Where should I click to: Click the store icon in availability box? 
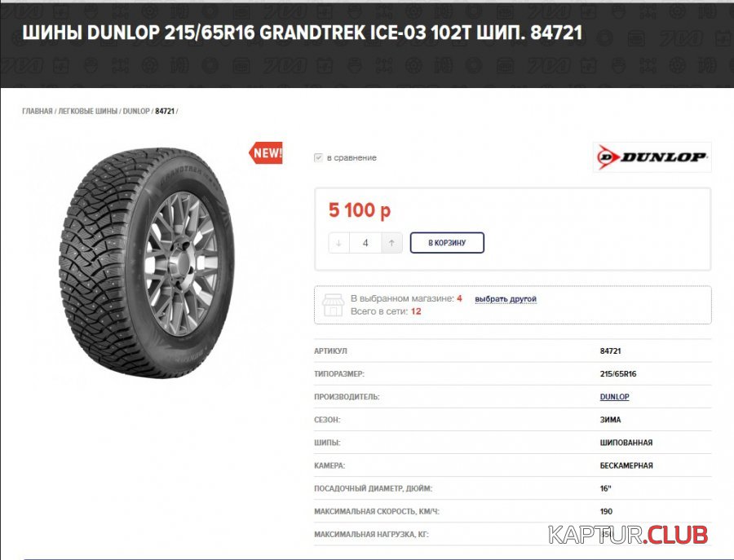click(x=334, y=305)
